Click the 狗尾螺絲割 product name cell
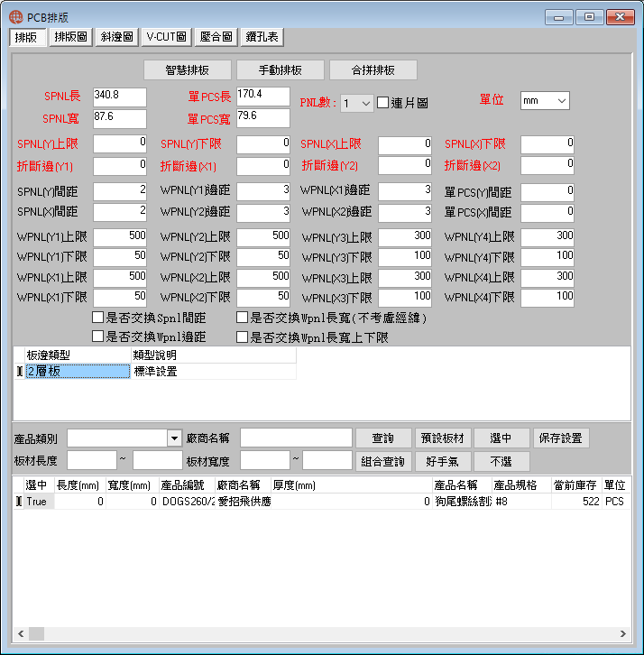The image size is (644, 655). pos(463,502)
